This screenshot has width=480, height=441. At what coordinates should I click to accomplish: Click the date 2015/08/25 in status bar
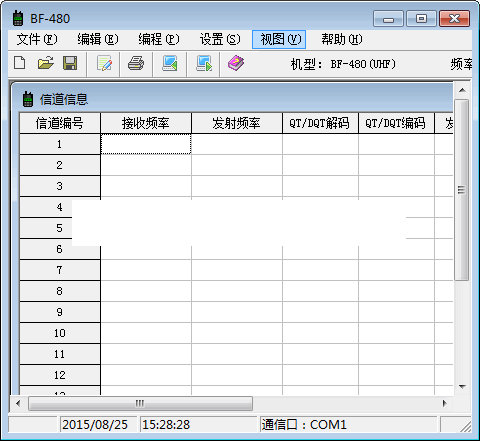coord(95,425)
